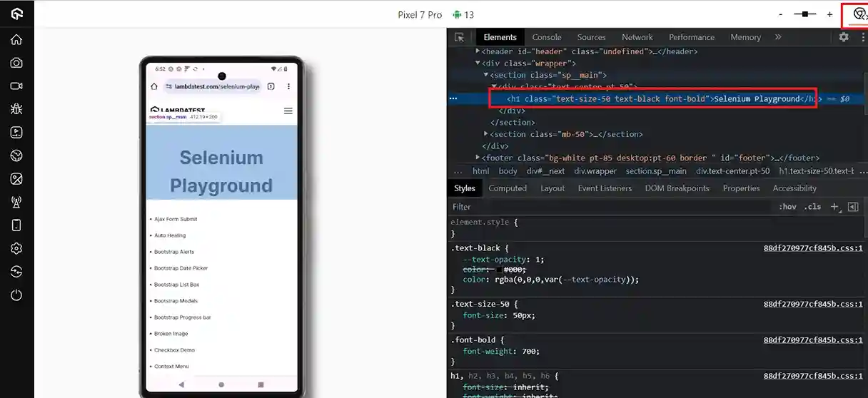Open the media player sidebar icon
This screenshot has width=868, height=398.
pos(16,132)
